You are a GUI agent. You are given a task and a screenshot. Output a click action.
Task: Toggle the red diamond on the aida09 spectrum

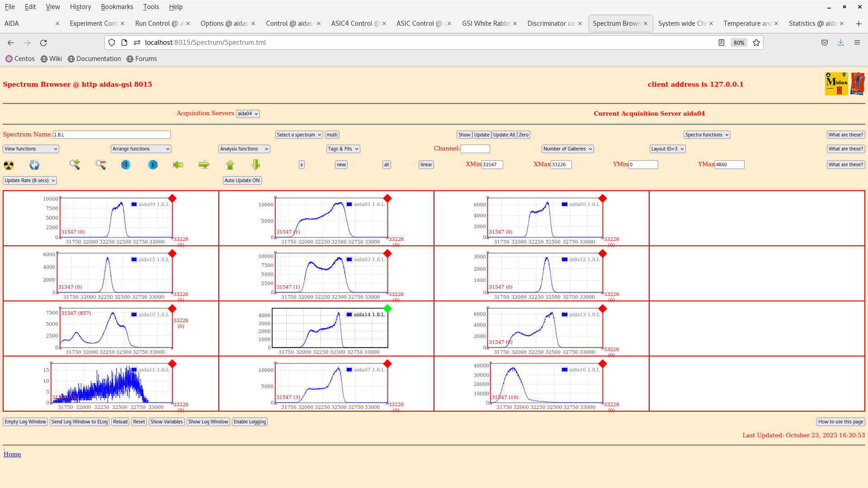click(172, 198)
